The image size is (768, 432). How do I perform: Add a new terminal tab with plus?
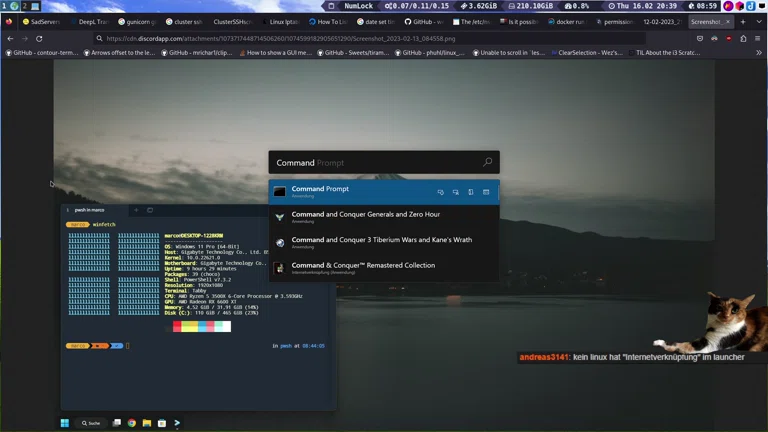tap(136, 210)
